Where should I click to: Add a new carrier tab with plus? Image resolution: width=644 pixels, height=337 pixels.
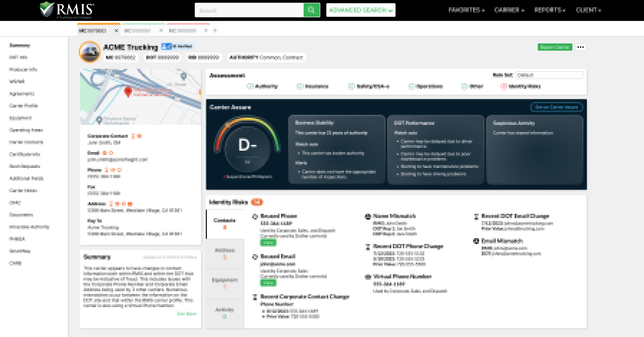click(215, 30)
